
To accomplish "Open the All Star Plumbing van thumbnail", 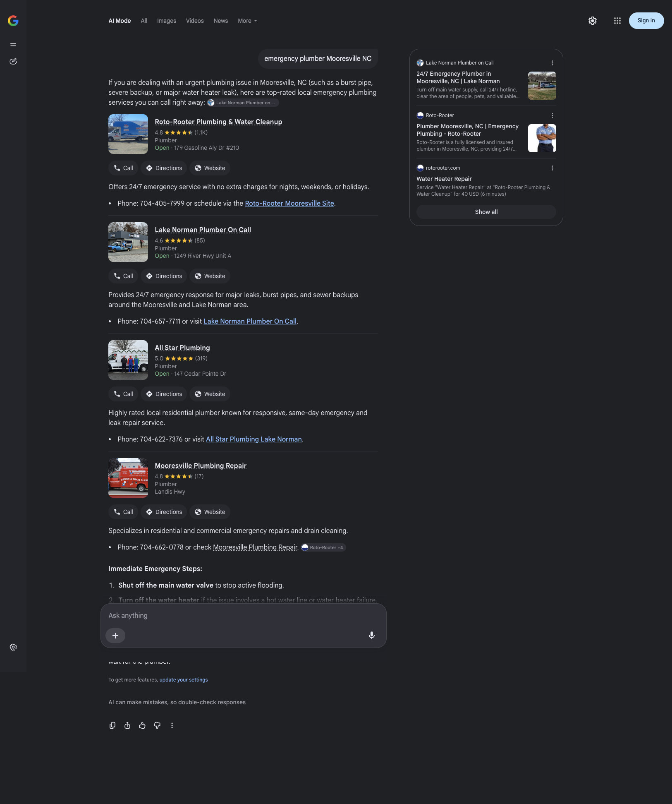I will (128, 360).
